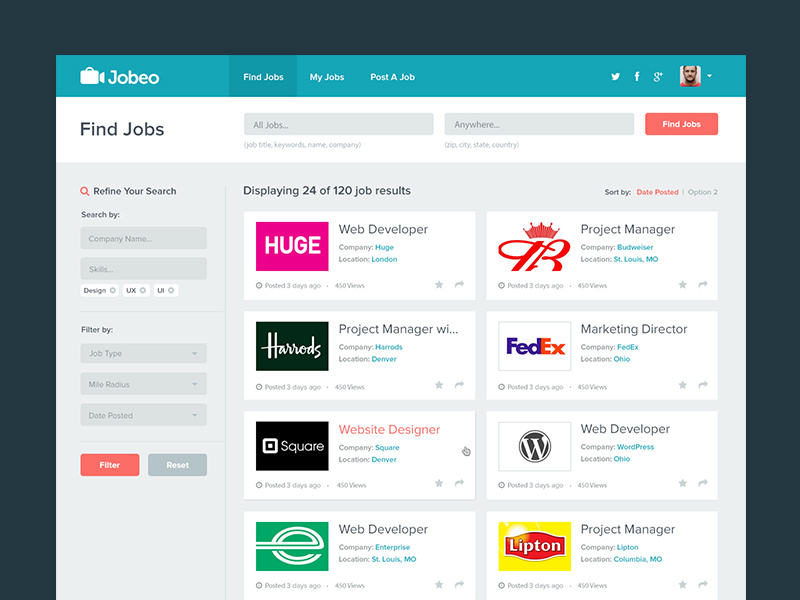This screenshot has height=600, width=800.
Task: Star the Harrods job listing
Action: pyautogui.click(x=439, y=385)
